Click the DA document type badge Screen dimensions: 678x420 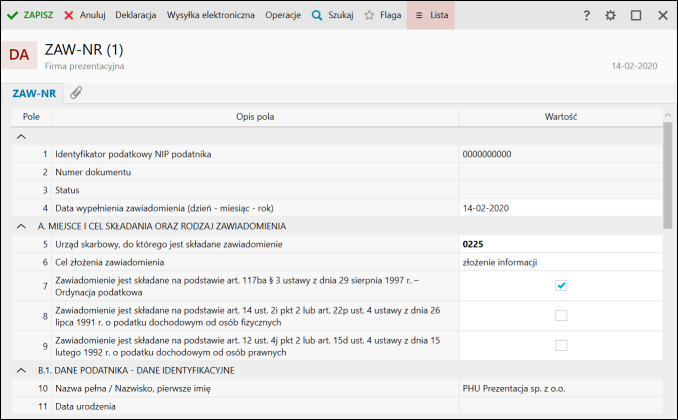pyautogui.click(x=19, y=55)
